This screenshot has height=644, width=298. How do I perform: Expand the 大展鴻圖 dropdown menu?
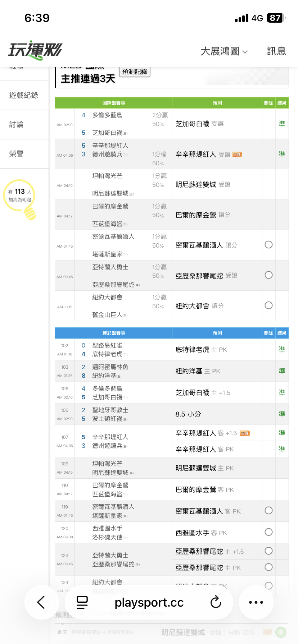click(224, 51)
